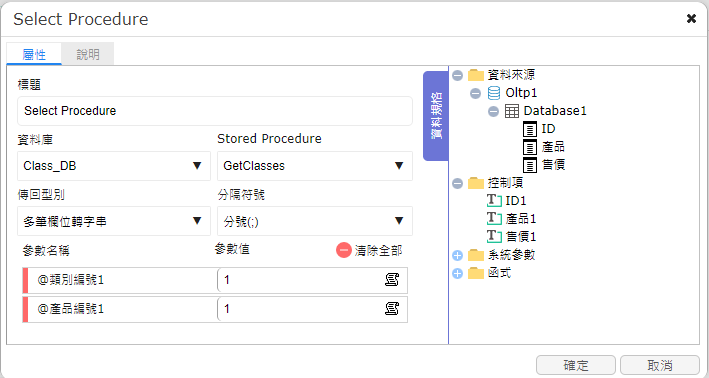This screenshot has width=709, height=378.
Task: Click the 取消 button
Action: (x=660, y=365)
